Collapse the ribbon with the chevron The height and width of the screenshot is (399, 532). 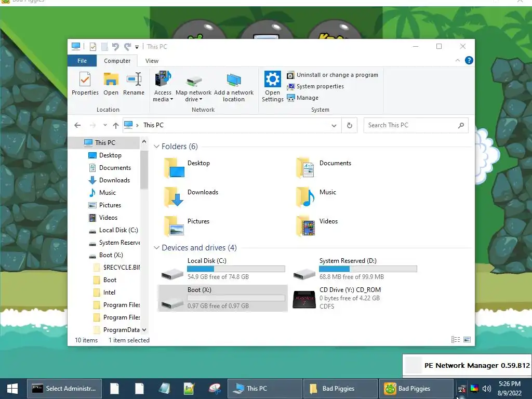(457, 60)
